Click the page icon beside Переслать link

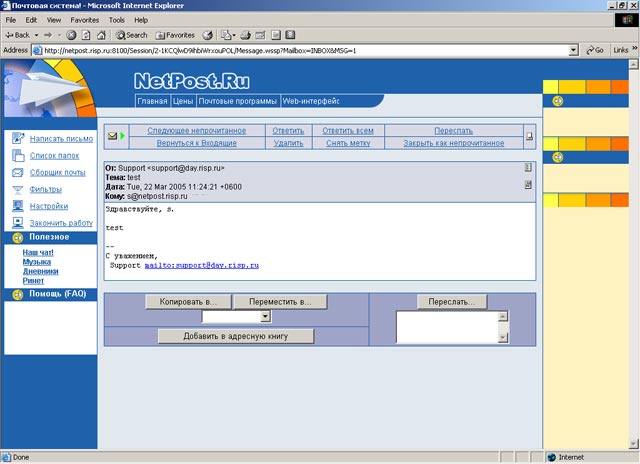pos(529,136)
